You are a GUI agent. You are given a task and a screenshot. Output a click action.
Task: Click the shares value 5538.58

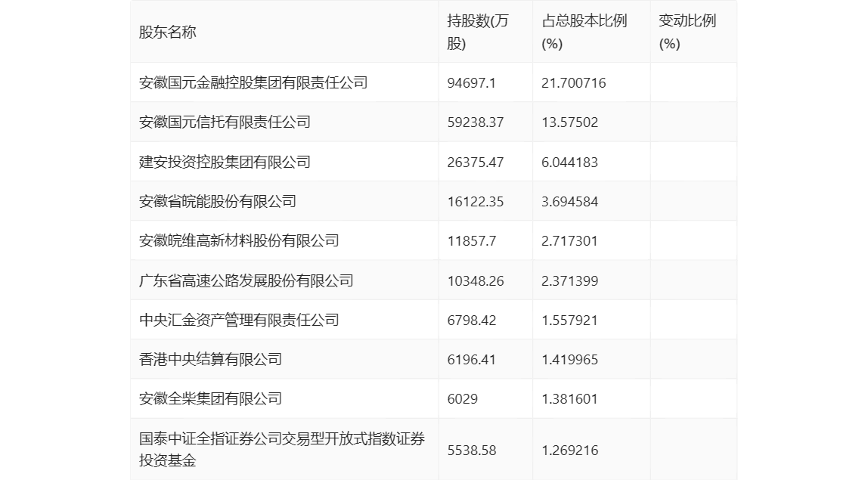point(472,450)
